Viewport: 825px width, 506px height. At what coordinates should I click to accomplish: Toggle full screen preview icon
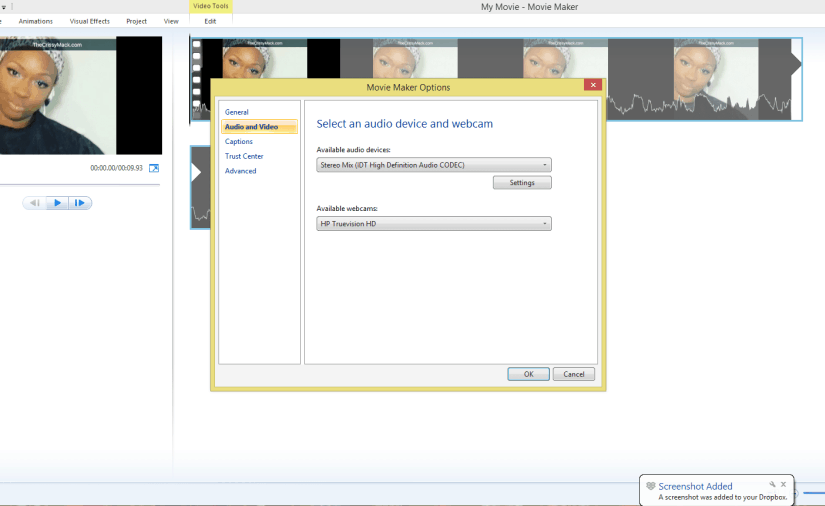pyautogui.click(x=154, y=168)
